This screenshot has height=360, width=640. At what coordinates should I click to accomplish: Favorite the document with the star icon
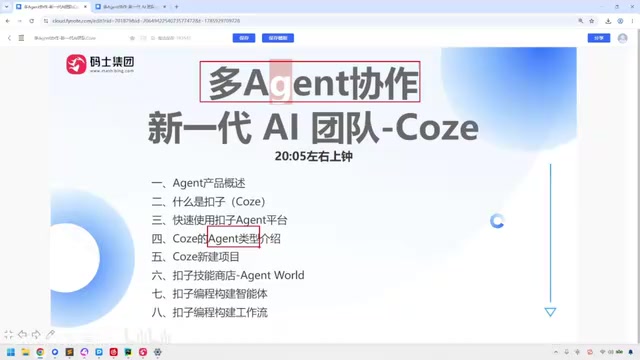[x=132, y=38]
